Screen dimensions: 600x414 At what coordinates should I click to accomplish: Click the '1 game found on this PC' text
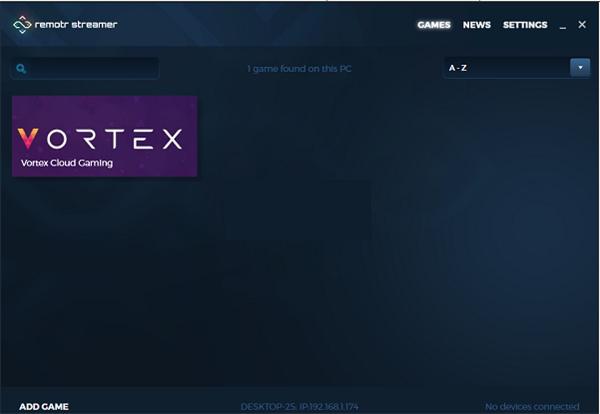pos(299,68)
